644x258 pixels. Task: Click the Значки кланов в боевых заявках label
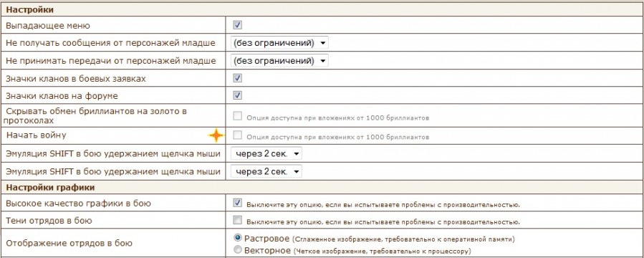coord(75,78)
